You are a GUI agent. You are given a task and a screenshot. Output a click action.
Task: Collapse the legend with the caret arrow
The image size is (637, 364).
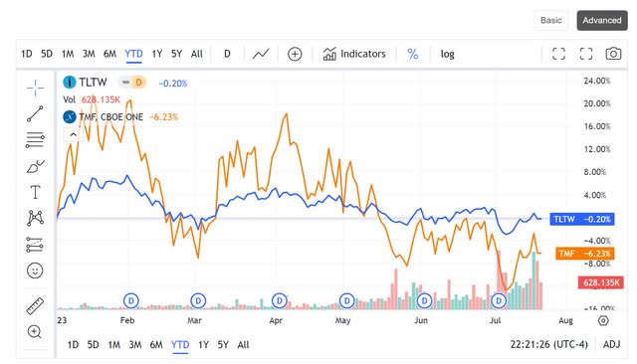(73, 134)
